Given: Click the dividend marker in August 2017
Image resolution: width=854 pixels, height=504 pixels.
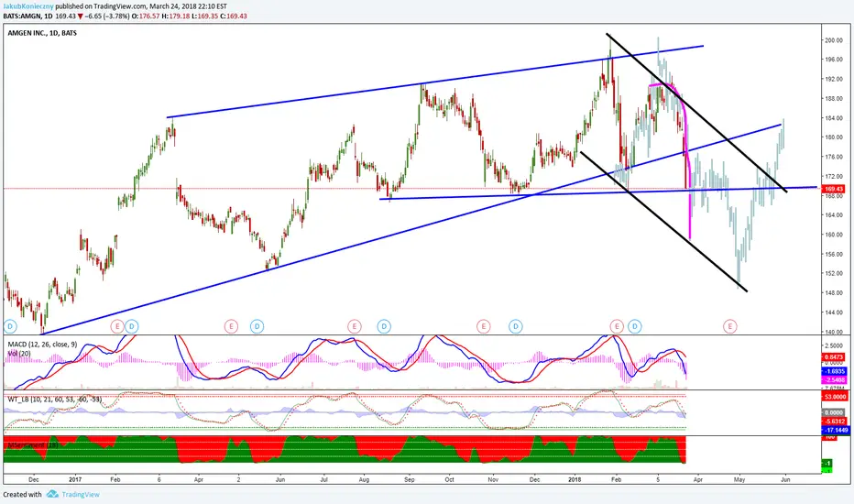Looking at the screenshot, I should [x=384, y=327].
